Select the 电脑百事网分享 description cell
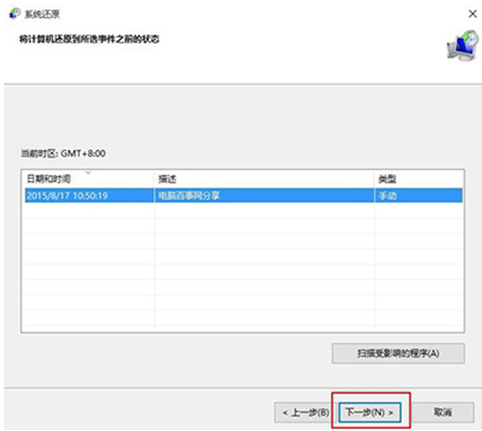Image resolution: width=482 pixels, height=431 pixels. click(189, 196)
